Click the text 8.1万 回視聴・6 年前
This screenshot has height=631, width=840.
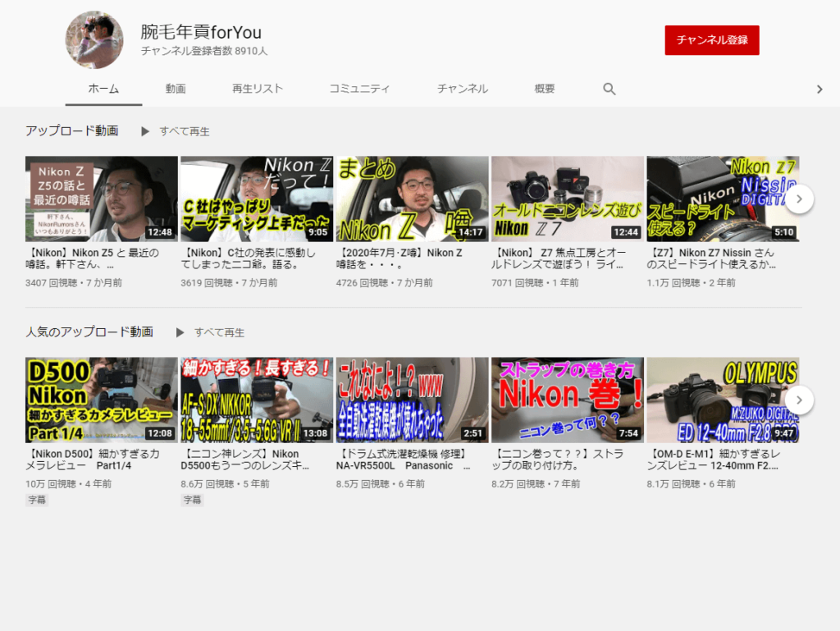pos(691,484)
